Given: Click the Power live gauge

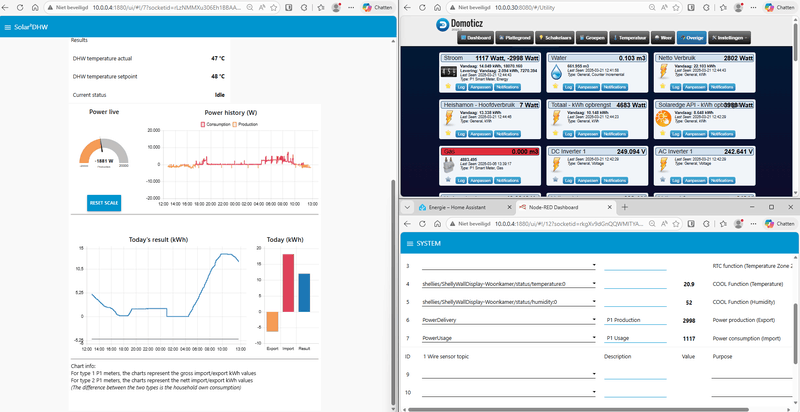Looking at the screenshot, I should 104,153.
